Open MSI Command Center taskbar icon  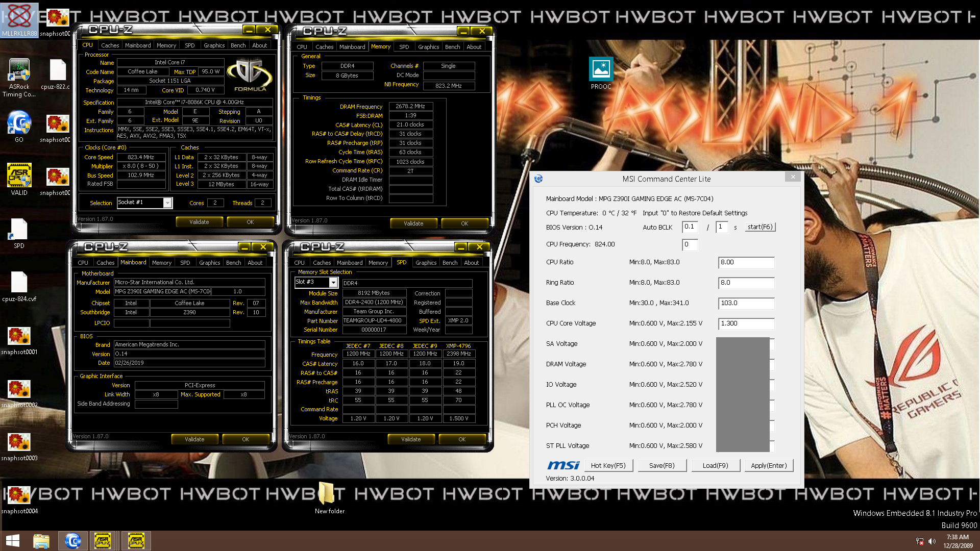pos(73,541)
